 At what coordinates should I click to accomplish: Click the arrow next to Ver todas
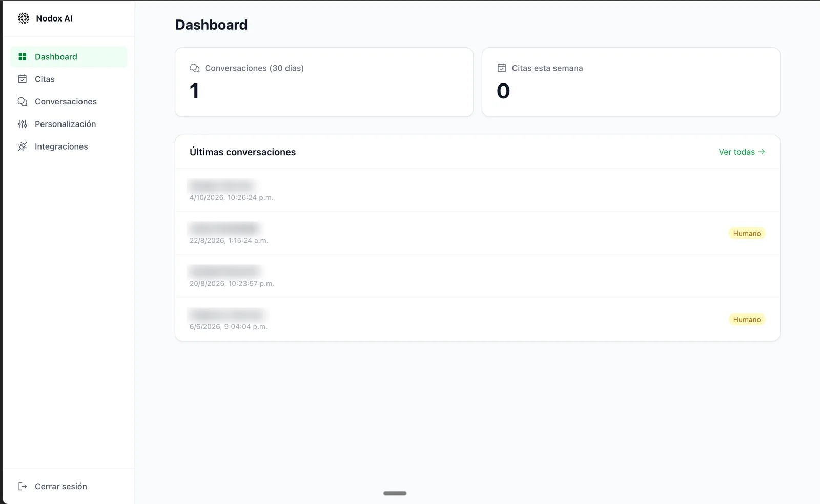pos(762,152)
